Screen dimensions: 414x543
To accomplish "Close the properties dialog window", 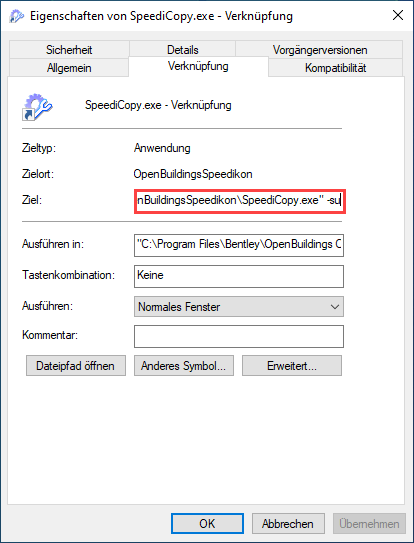I will coord(398,16).
